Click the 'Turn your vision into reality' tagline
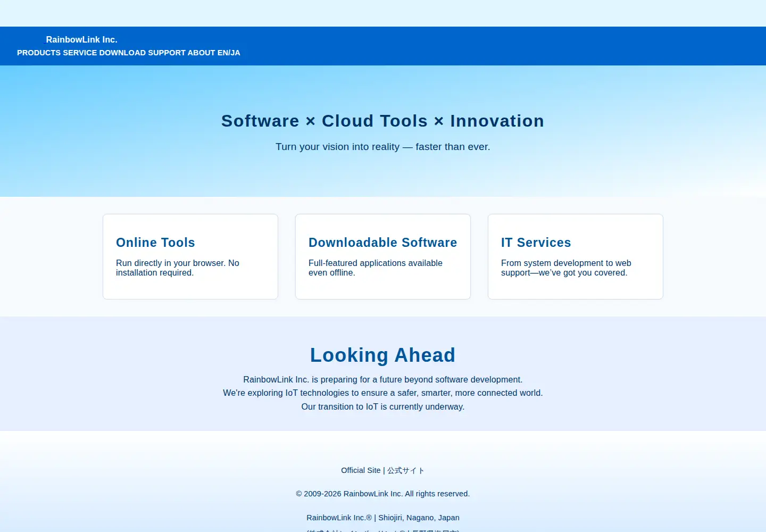The width and height of the screenshot is (766, 532). (383, 147)
